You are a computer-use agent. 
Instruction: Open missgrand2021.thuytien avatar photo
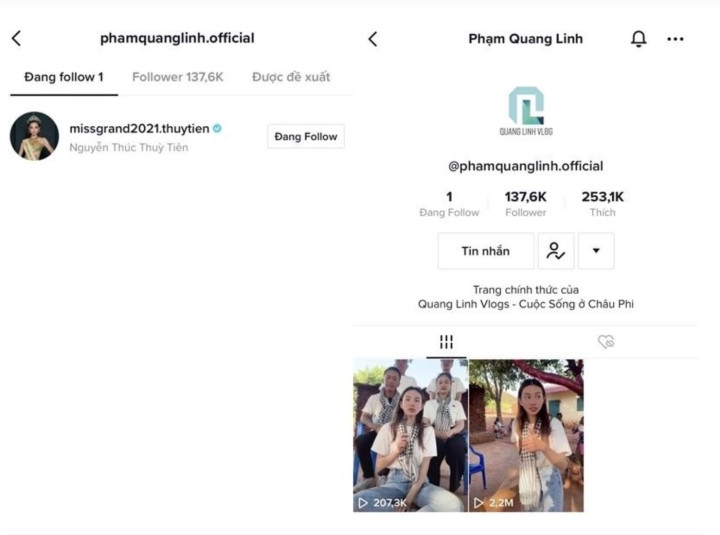[34, 136]
